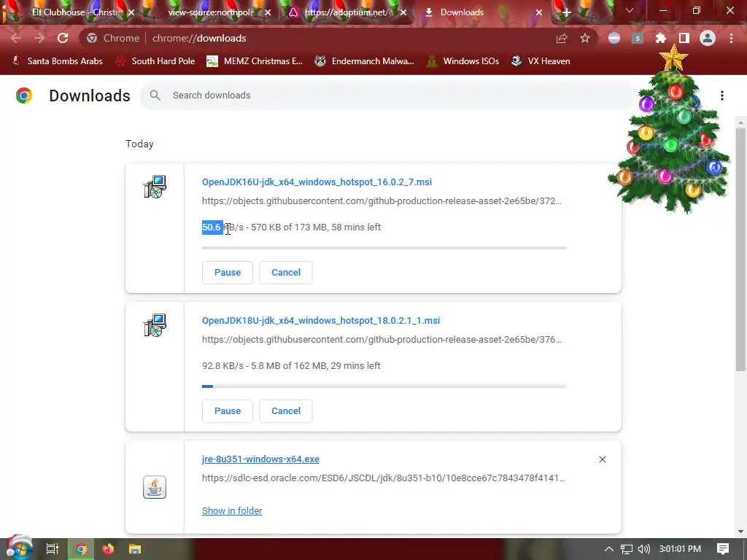Toggle the side panel icon

coord(684,38)
